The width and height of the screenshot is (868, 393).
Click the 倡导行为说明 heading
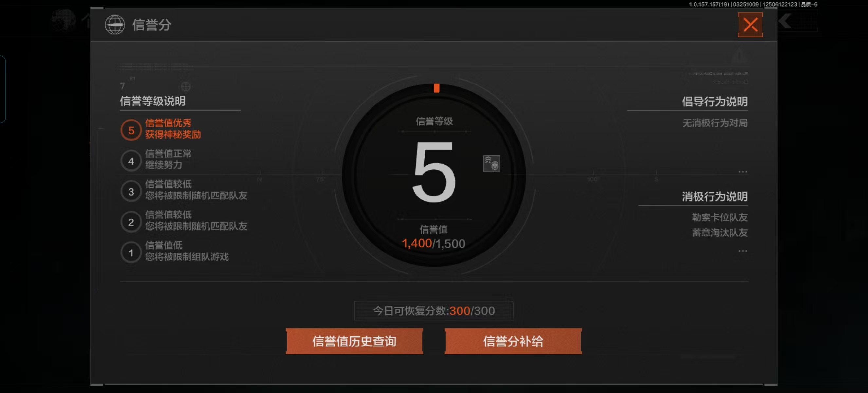coord(714,102)
